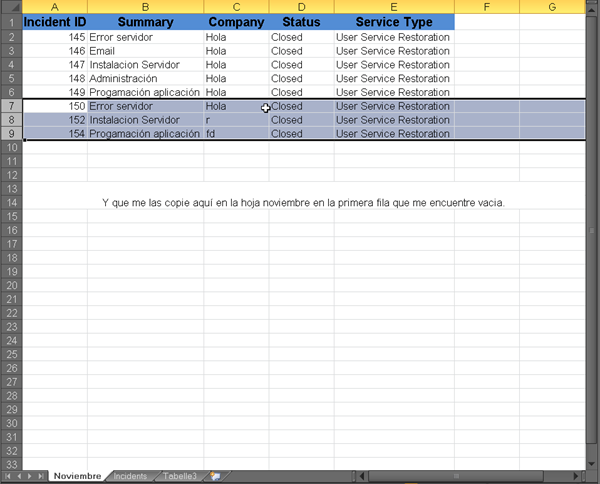Select cell with Incident ID 150
This screenshot has height=484, width=600.
55,106
